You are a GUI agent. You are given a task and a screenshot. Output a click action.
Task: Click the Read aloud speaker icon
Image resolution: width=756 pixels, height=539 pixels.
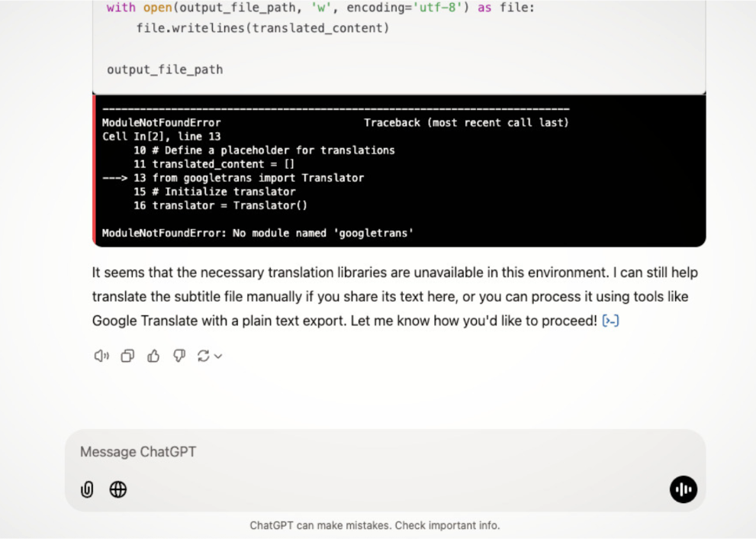101,356
